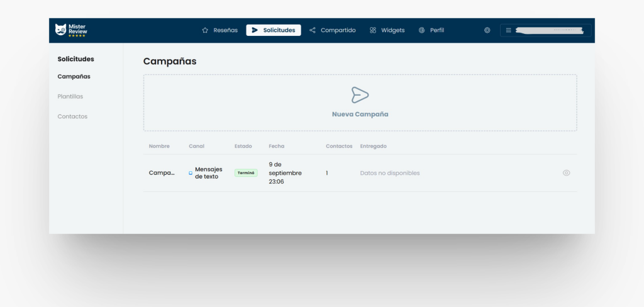644x307 pixels.
Task: View campaign details with the eye icon
Action: coord(566,173)
